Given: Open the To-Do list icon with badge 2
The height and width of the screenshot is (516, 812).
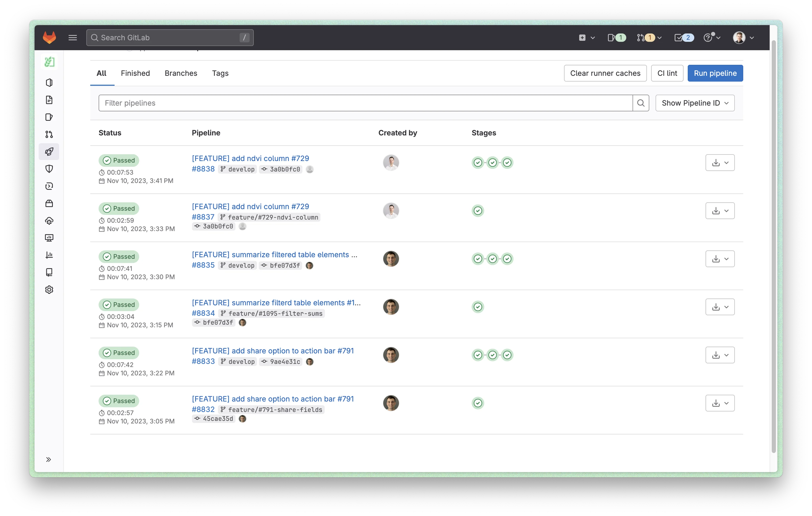Looking at the screenshot, I should point(683,37).
